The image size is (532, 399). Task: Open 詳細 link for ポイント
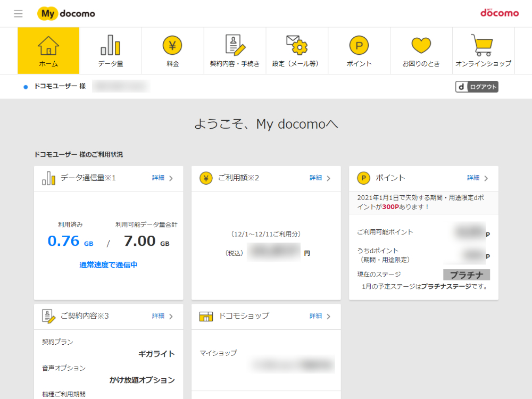pos(473,178)
